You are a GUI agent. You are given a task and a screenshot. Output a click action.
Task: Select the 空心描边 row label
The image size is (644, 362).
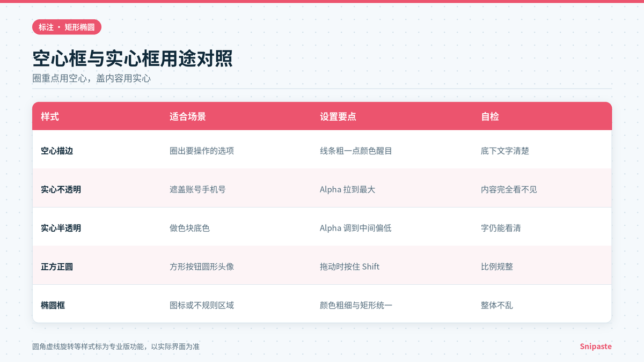click(x=57, y=151)
